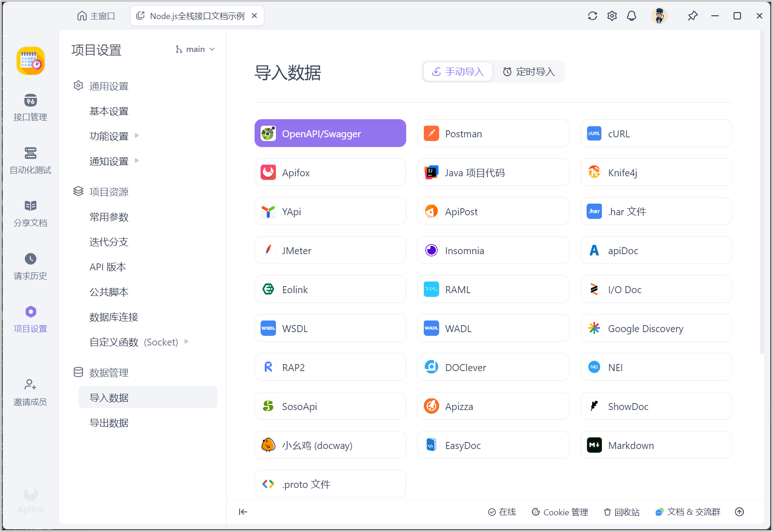This screenshot has height=532, width=773.
Task: Select .proto 文件 import option
Action: [330, 484]
